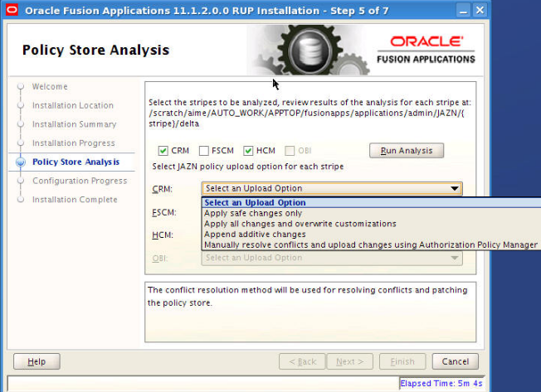Choose 'Append additive changes' option
Viewport: 541px width, 392px height.
click(371, 235)
